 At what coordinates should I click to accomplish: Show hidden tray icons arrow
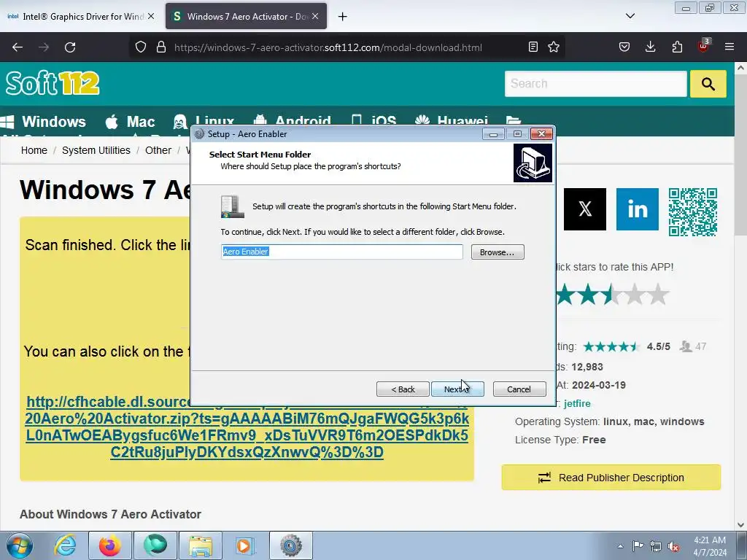(x=620, y=546)
